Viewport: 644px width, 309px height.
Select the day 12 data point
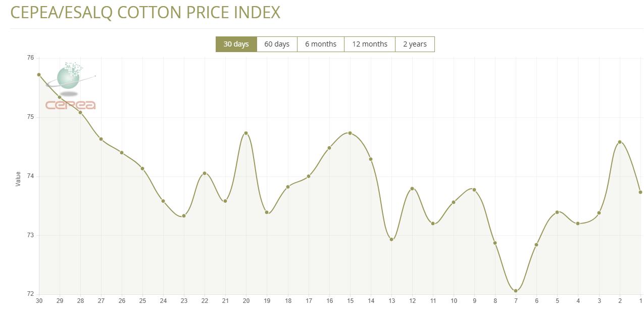[x=412, y=189]
